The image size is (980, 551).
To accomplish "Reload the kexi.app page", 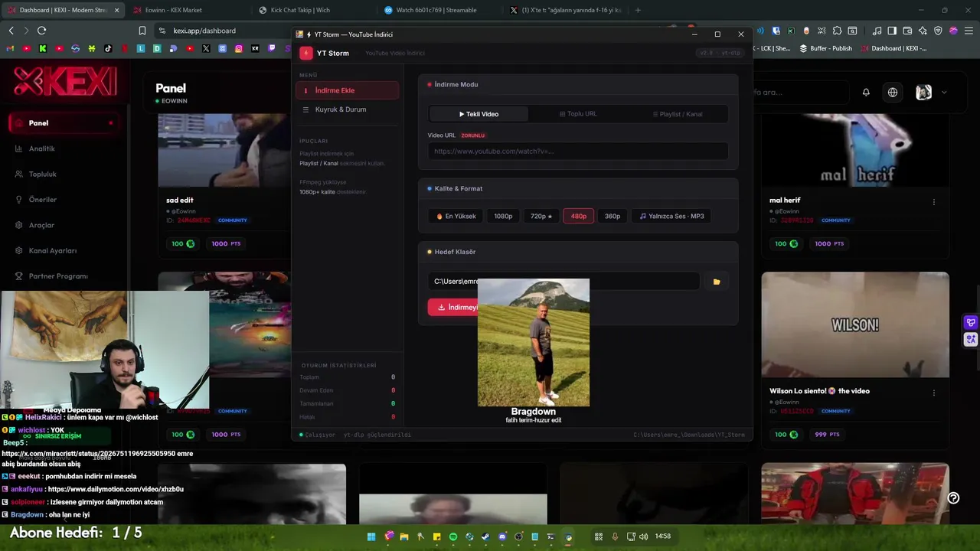I will (x=41, y=31).
